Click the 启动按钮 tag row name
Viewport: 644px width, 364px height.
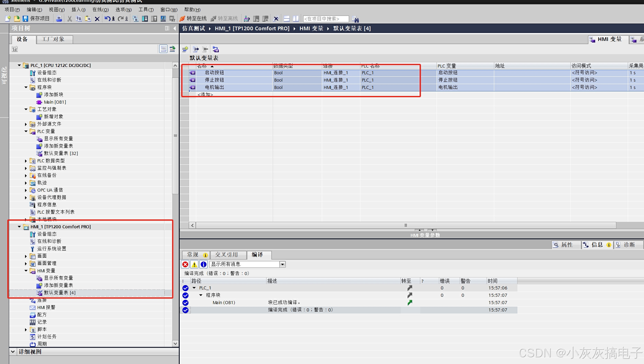[214, 73]
